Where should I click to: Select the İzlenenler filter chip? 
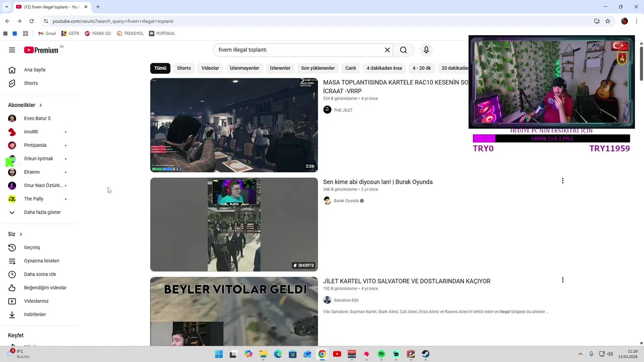pyautogui.click(x=280, y=68)
